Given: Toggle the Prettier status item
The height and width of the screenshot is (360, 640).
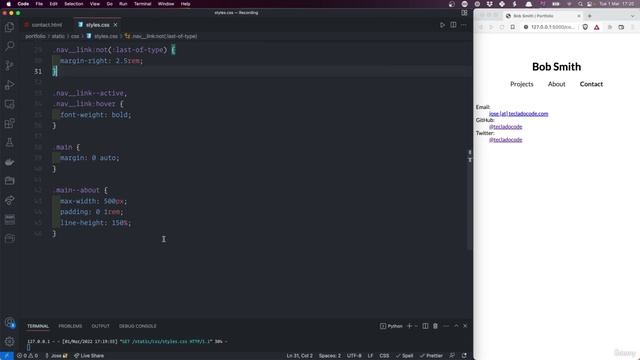Looking at the screenshot, I should 431,356.
